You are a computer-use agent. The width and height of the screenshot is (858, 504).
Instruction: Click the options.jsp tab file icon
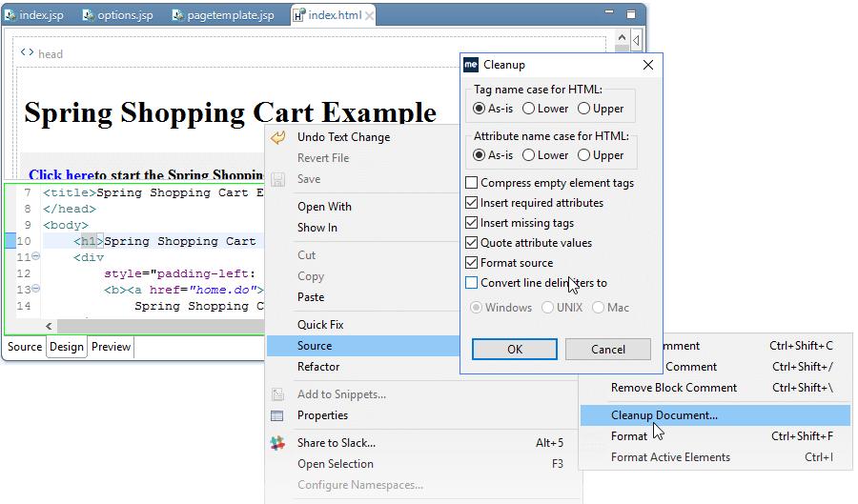[88, 15]
